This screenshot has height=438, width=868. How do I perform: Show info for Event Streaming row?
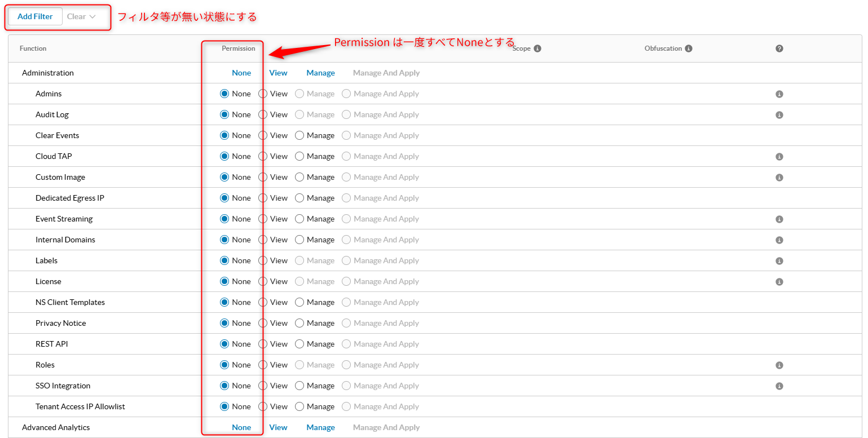tap(779, 219)
